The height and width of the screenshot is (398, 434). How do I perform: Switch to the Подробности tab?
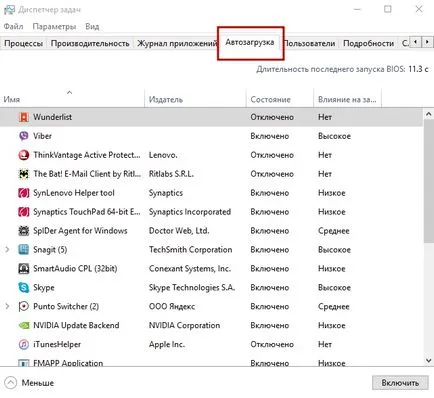368,43
